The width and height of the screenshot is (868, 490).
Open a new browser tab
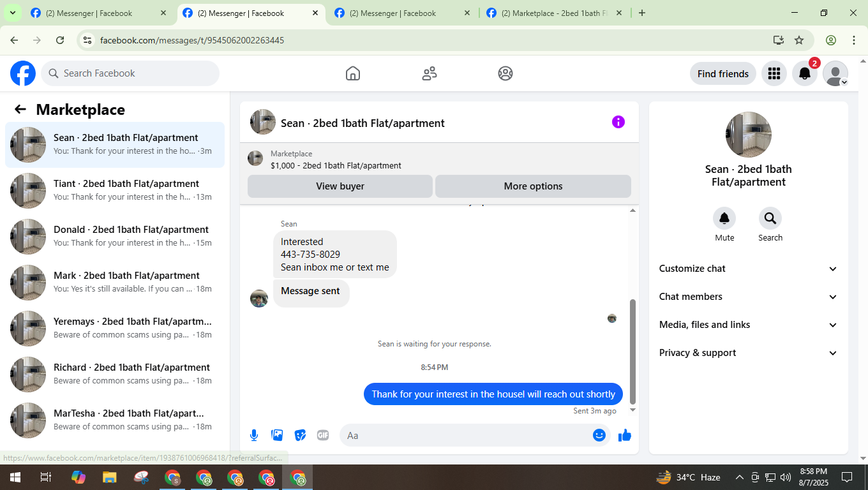click(642, 13)
